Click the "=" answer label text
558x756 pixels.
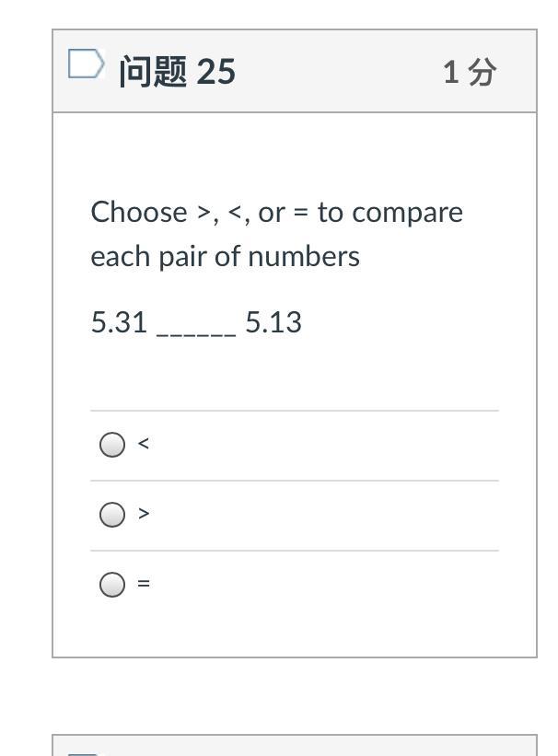(144, 584)
